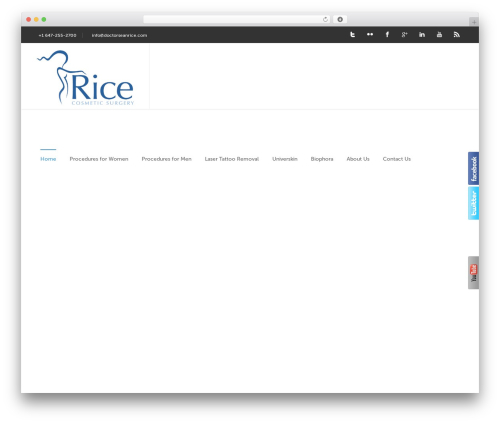Close the browser window with the red button
Viewport: 500px width, 423px height.
coord(29,19)
